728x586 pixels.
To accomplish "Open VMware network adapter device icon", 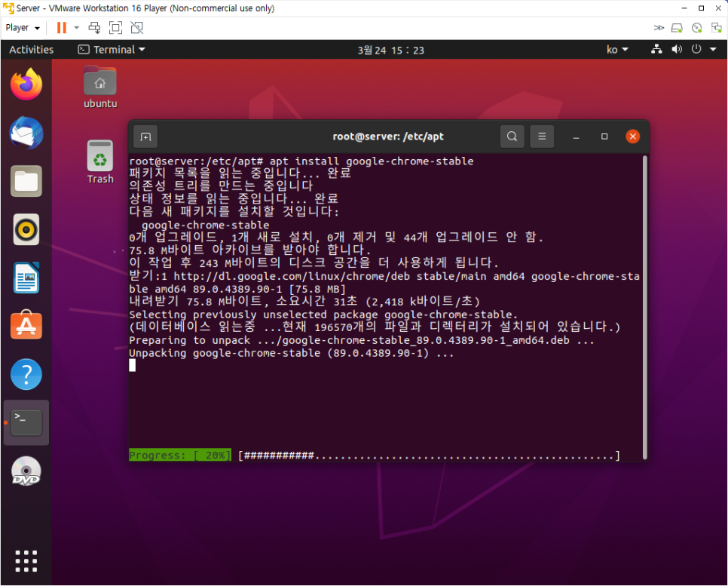I will coord(717,29).
